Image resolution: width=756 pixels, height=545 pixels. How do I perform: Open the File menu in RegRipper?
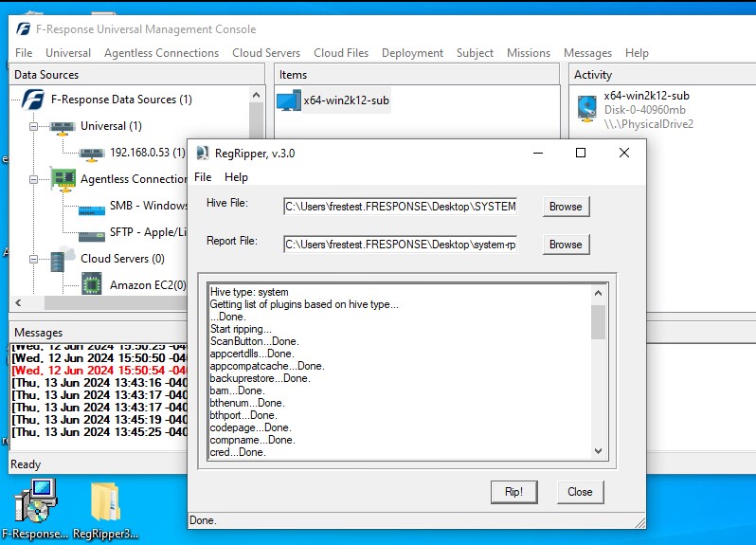point(203,177)
